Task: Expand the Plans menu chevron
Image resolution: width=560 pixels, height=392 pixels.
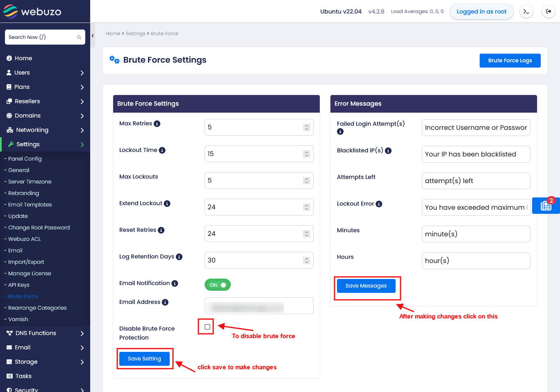Action: coord(82,87)
